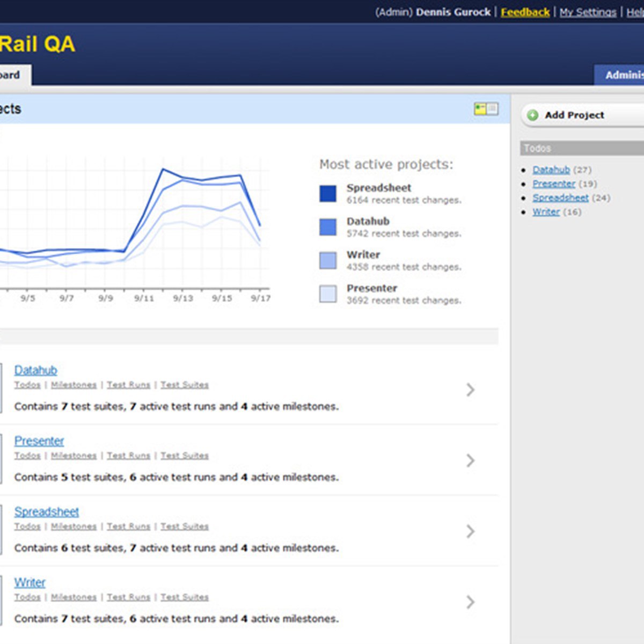
Task: Click the Todos sidebar section header
Action: 582,148
